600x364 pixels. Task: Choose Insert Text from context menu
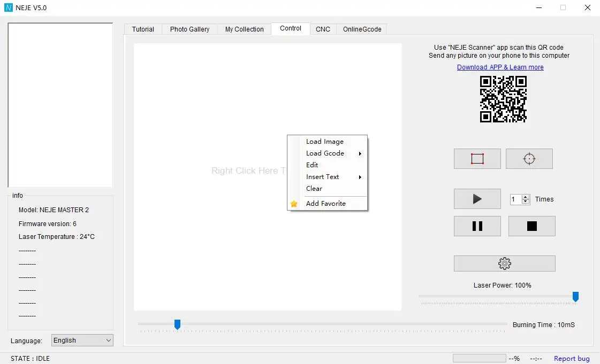[x=327, y=177]
